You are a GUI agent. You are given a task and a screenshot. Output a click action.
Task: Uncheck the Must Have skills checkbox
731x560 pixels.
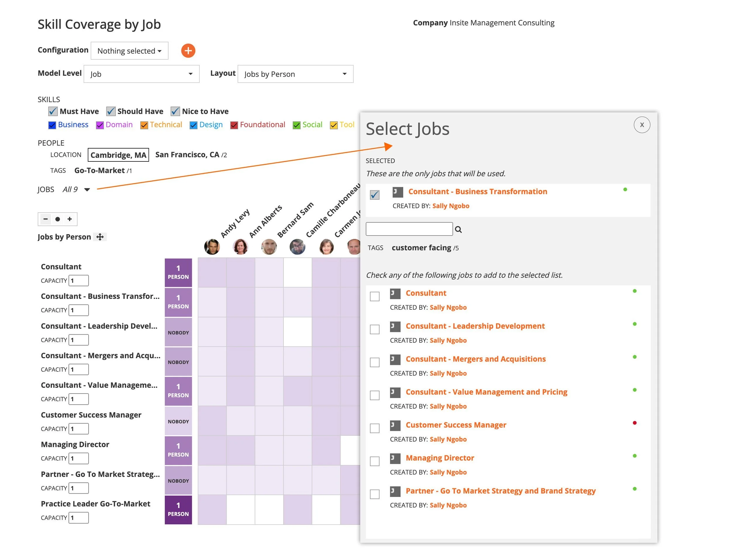tap(53, 111)
